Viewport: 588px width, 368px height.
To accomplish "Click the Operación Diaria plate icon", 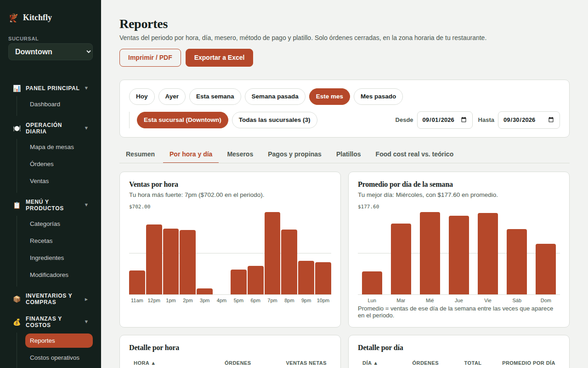I will pos(17,128).
